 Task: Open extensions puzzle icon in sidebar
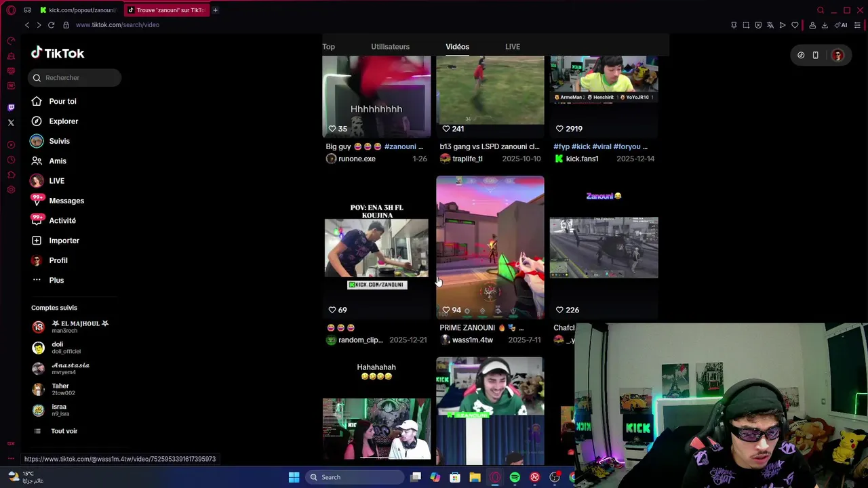pos(11,175)
